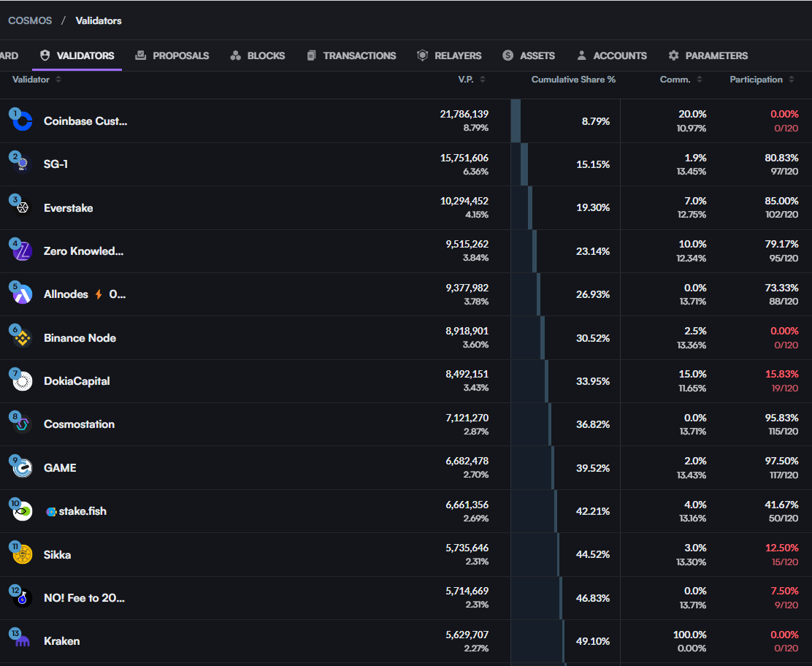This screenshot has width=812, height=666.
Task: Sort by Participation column arrows
Action: click(792, 80)
